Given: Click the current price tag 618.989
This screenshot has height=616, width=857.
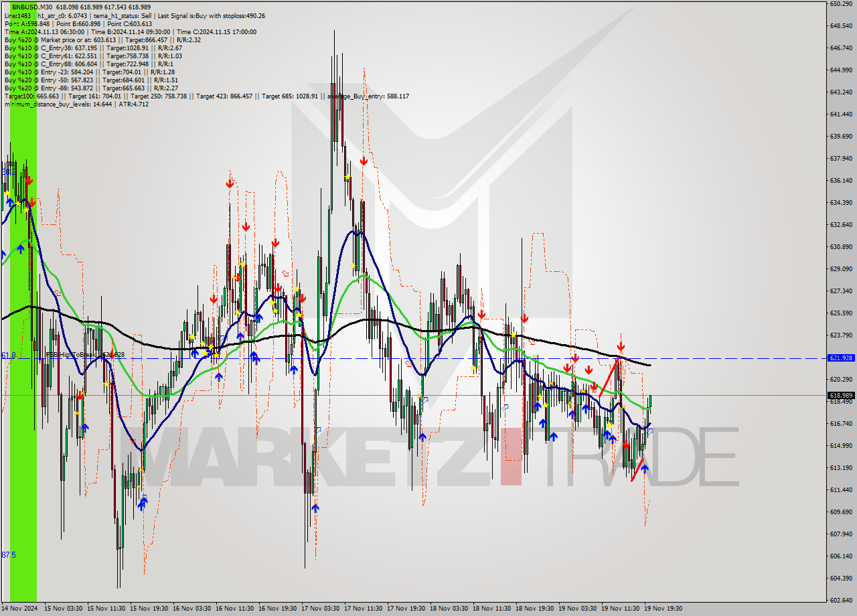Looking at the screenshot, I should (841, 395).
